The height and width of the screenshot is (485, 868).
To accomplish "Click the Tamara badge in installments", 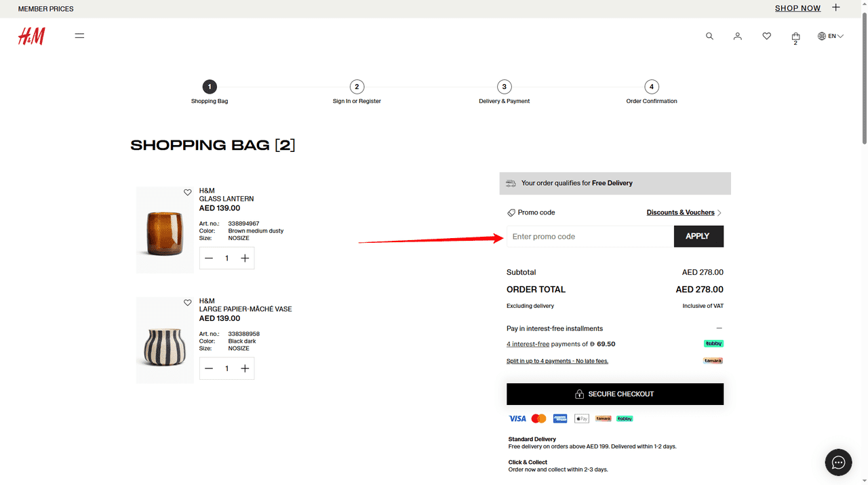I will [x=713, y=361].
